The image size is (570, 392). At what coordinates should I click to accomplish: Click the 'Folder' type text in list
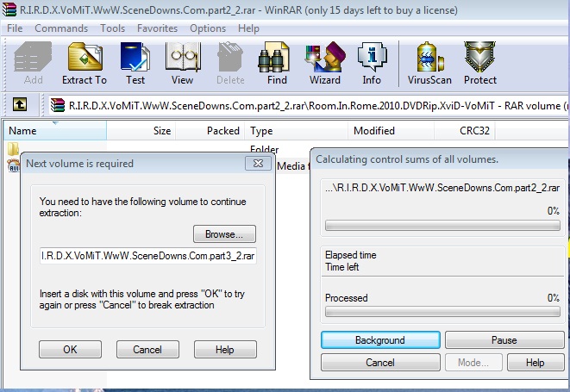(264, 149)
